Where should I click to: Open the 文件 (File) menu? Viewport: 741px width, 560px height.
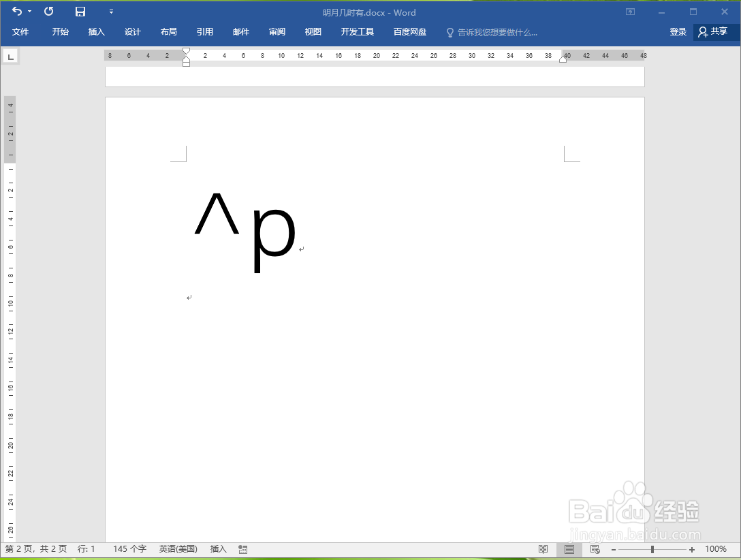click(20, 31)
